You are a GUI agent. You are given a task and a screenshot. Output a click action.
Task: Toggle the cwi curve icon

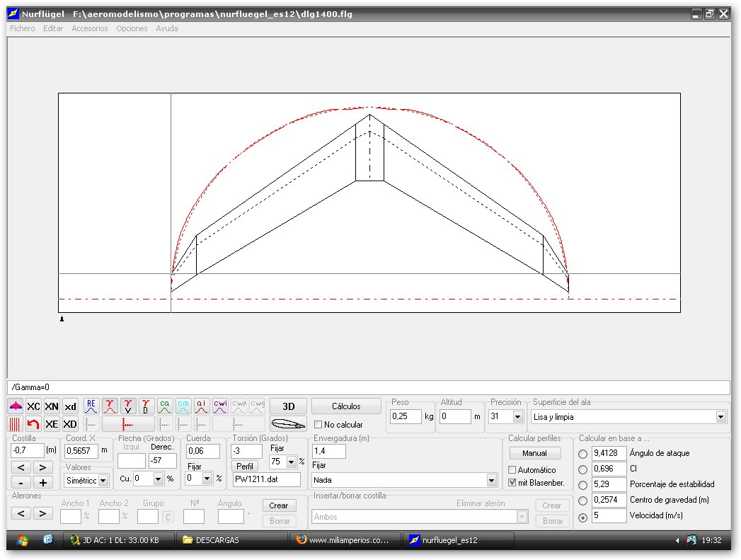[220, 406]
